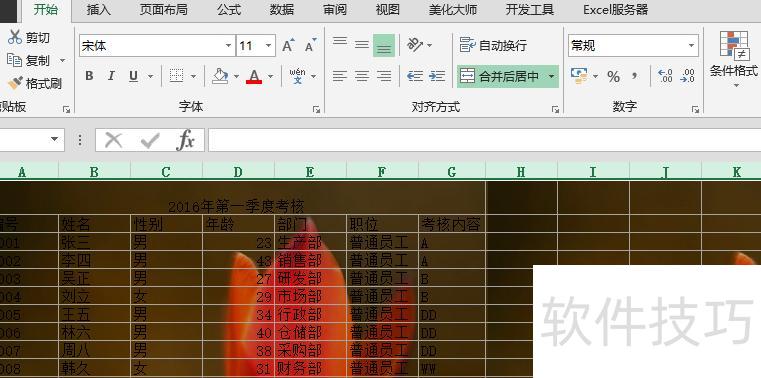Open text orientation menu
Viewport: 761px width, 378px height.
point(419,45)
